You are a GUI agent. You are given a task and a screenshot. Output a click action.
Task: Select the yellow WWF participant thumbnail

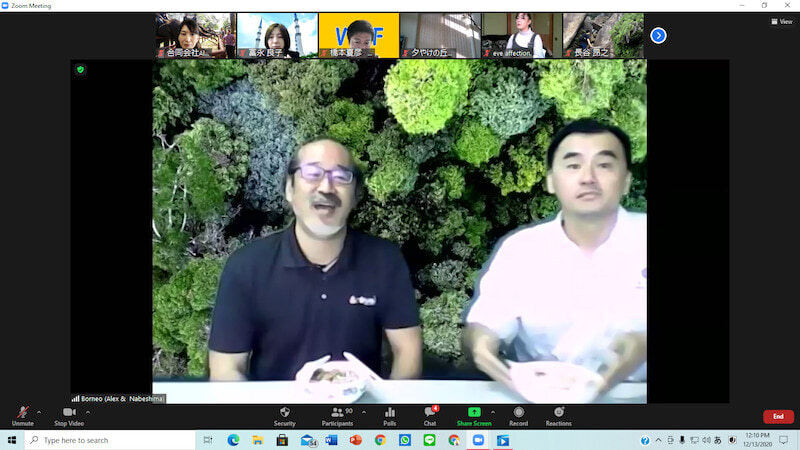coord(358,35)
